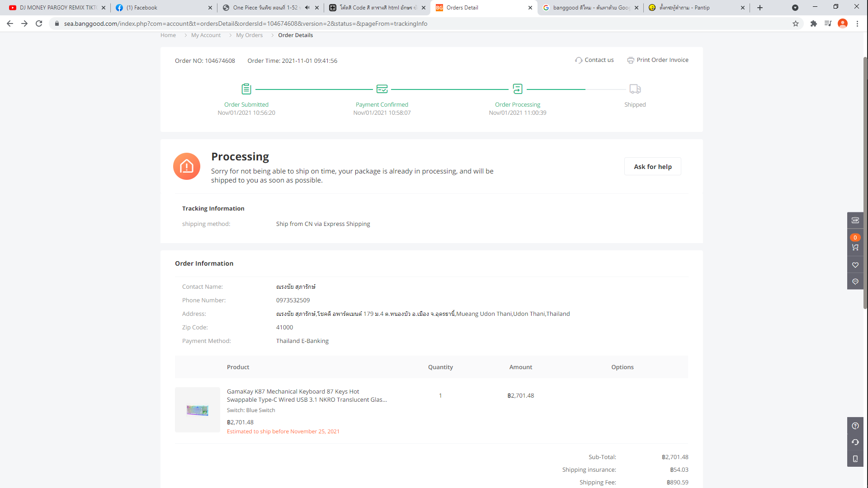Click the Contact us link
Screen dimensions: 868x488
click(594, 60)
